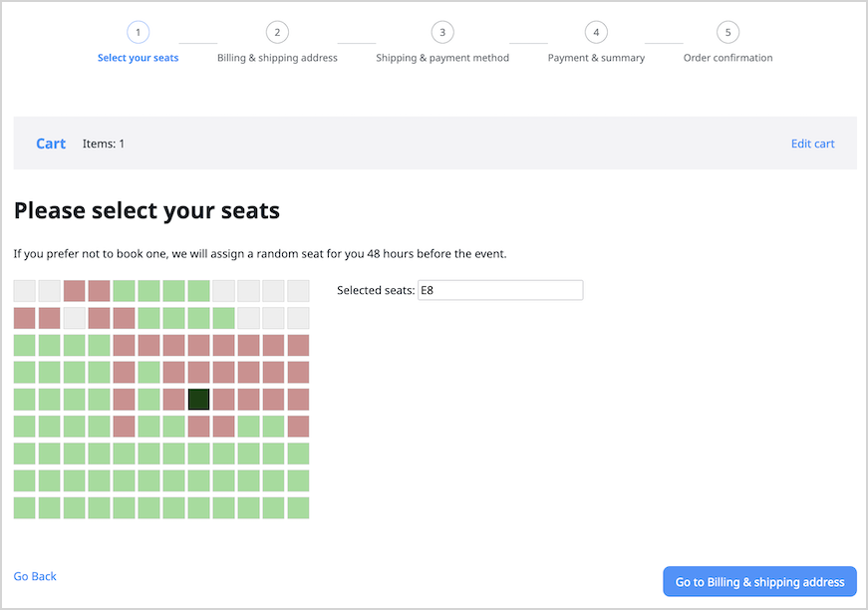Deselect the dark selected seat E8
Image resolution: width=868 pixels, height=610 pixels.
197,399
